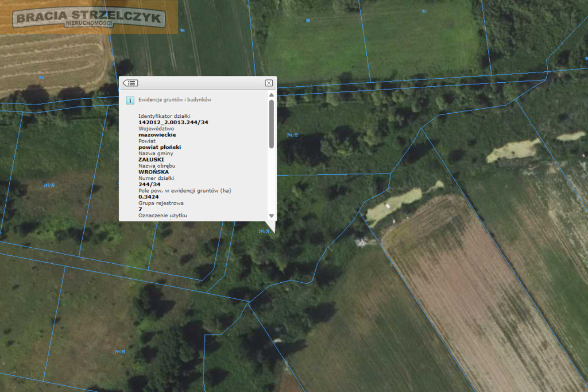Click the area value 0.3424 in popup

point(149,197)
